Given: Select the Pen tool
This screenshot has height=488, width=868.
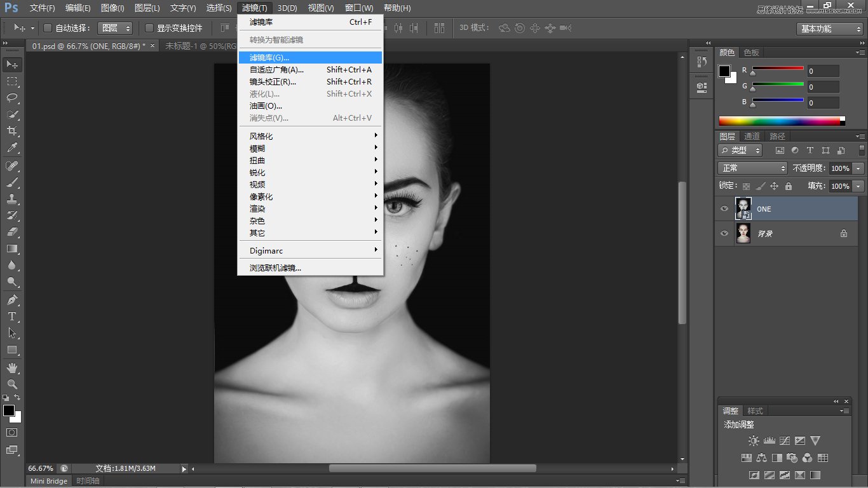Looking at the screenshot, I should click(12, 299).
